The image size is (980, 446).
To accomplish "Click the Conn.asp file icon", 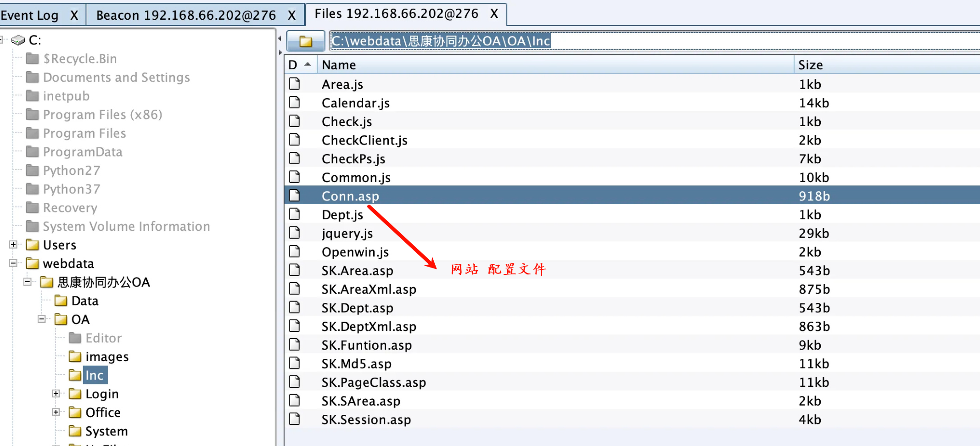I will (294, 196).
